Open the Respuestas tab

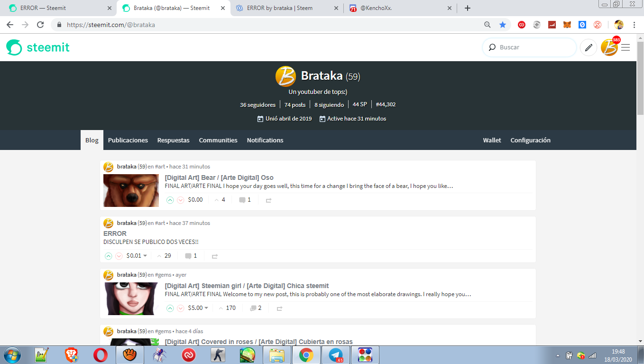click(174, 140)
